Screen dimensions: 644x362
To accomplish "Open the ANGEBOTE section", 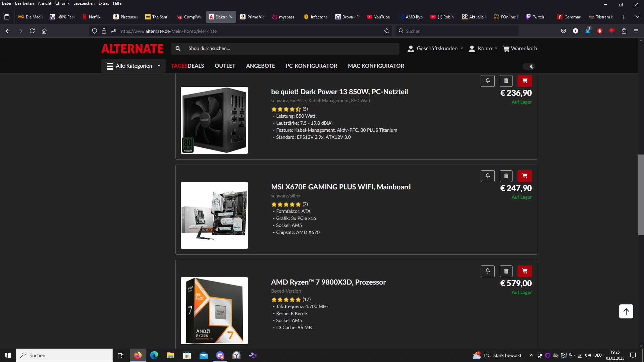I will [261, 66].
